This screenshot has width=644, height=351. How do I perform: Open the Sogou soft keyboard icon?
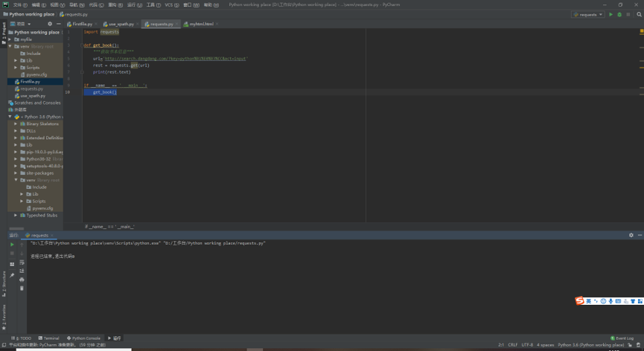point(618,301)
